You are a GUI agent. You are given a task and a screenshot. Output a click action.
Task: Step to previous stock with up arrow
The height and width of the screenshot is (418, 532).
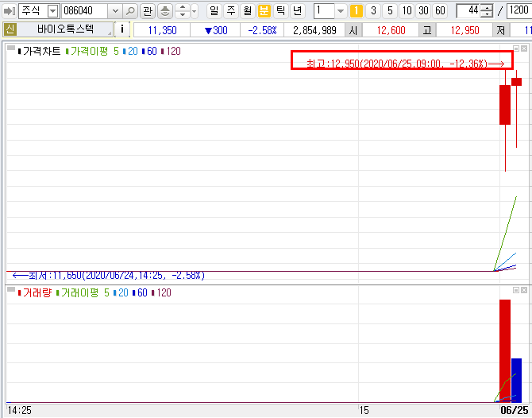click(x=183, y=7)
